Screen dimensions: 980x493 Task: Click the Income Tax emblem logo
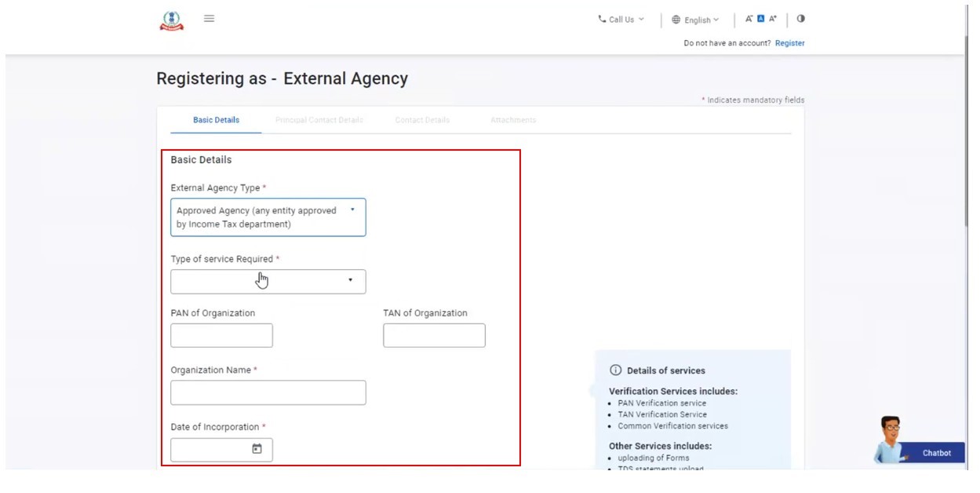tap(171, 20)
